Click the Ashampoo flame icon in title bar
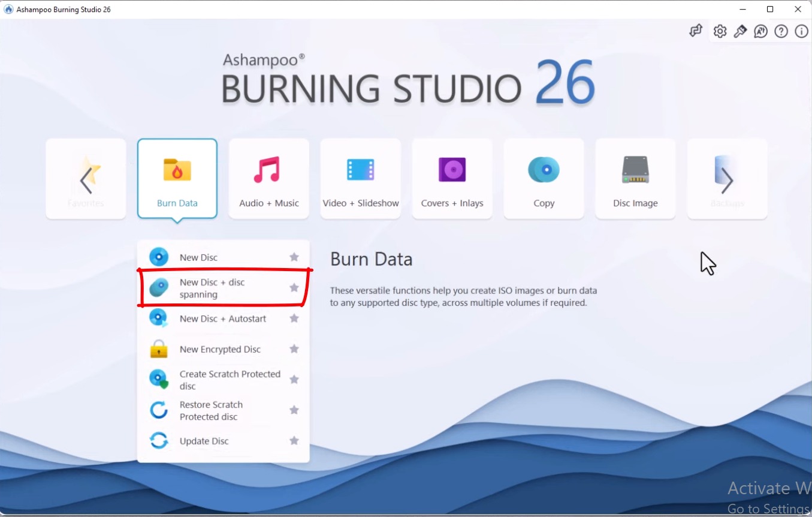 8,10
